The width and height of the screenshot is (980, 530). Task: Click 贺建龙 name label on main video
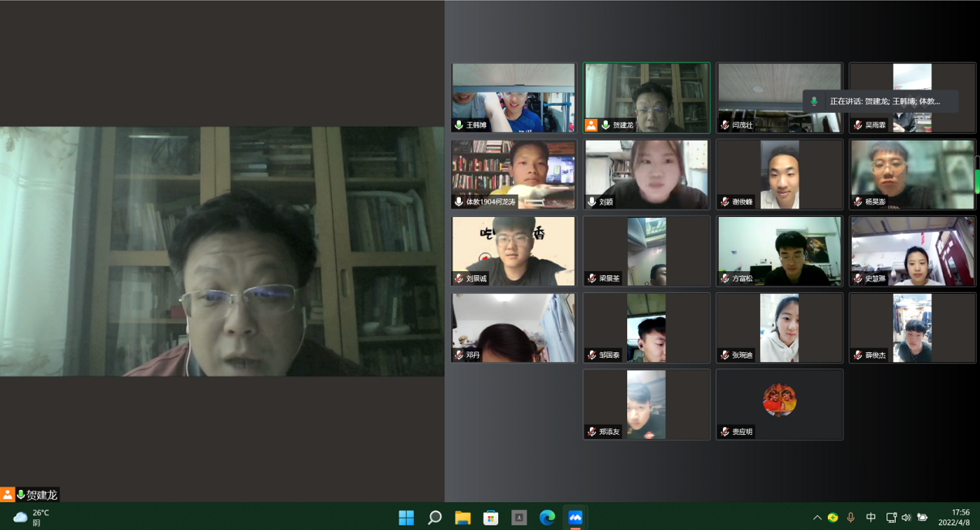42,494
